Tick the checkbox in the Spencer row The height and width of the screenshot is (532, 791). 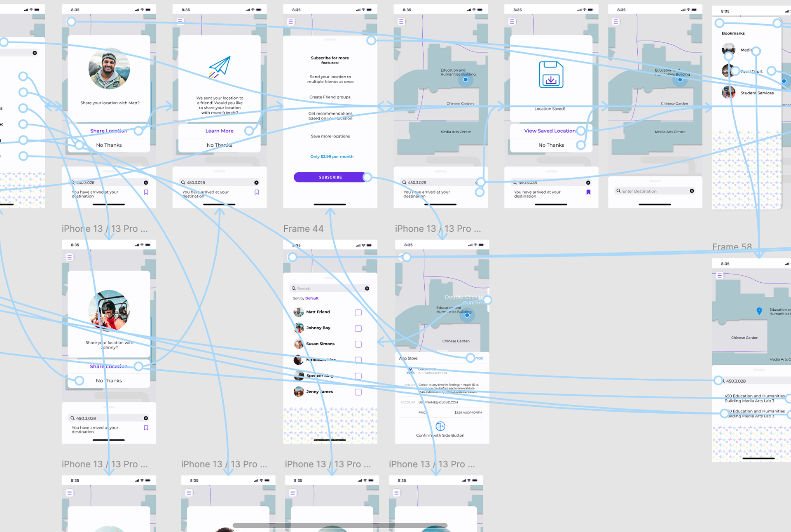click(358, 376)
